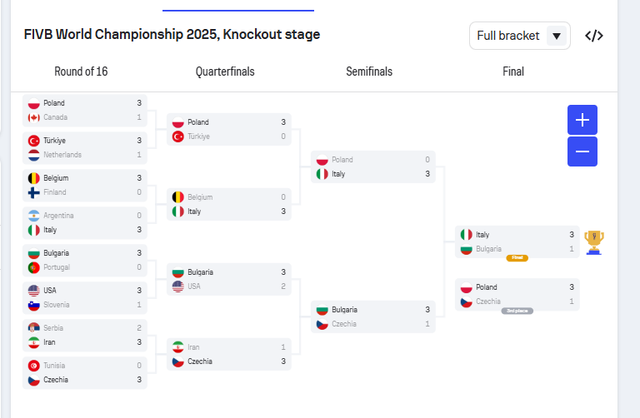
Task: Click the dropdown arrow beside Full bracket
Action: 557,36
